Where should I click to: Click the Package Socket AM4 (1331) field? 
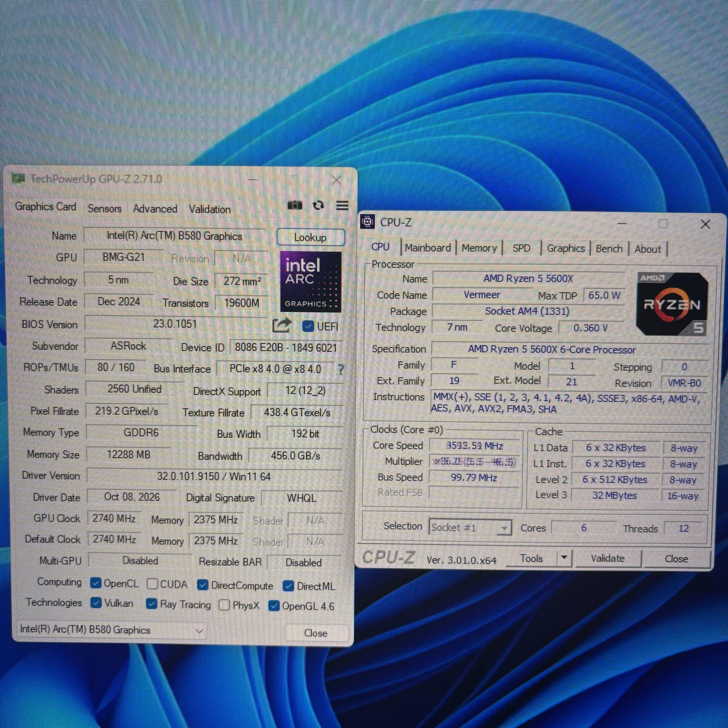point(527,311)
